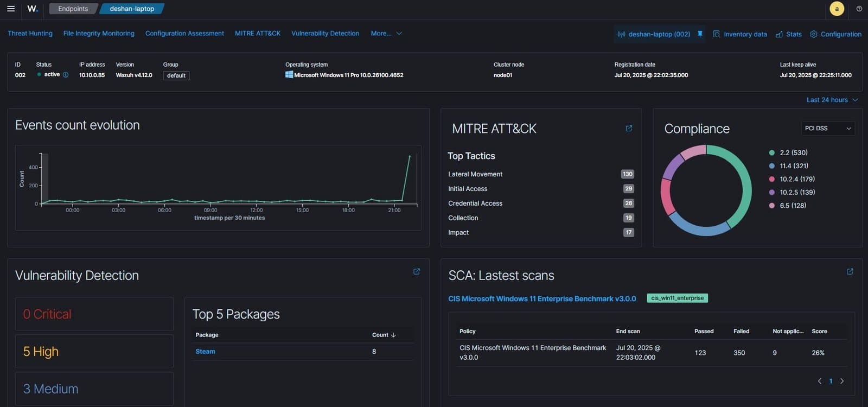Image resolution: width=868 pixels, height=407 pixels.
Task: Open CIS Microsoft Windows 11 Enterprise Benchmark link
Action: pos(542,298)
